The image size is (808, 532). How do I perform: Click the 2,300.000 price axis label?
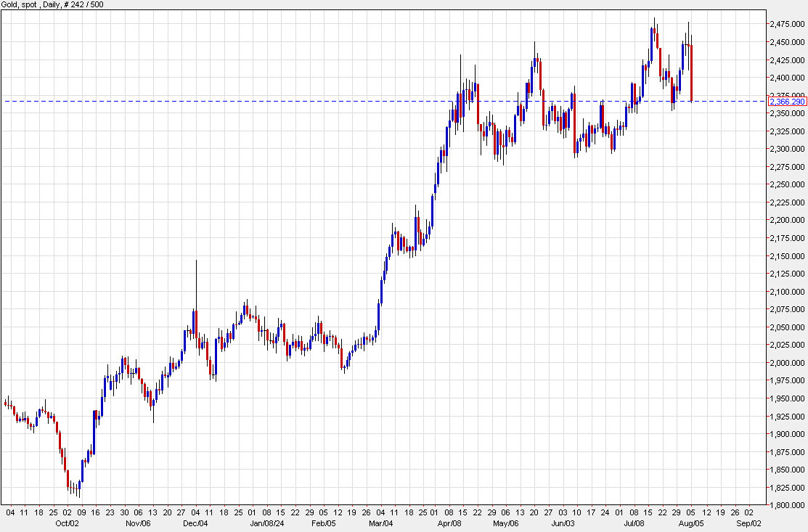click(x=787, y=149)
